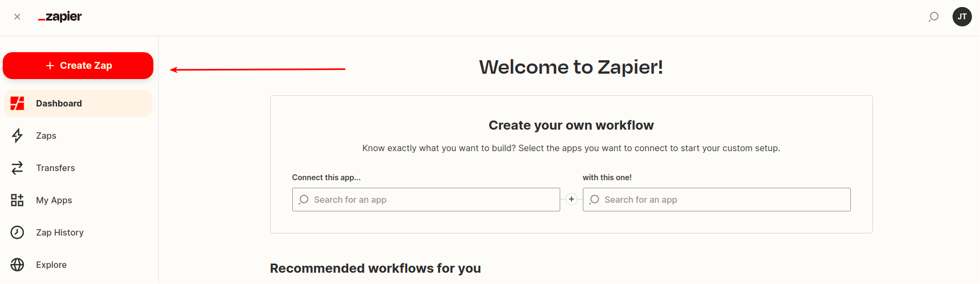
Task: Click the Create Zap button
Action: [x=78, y=66]
